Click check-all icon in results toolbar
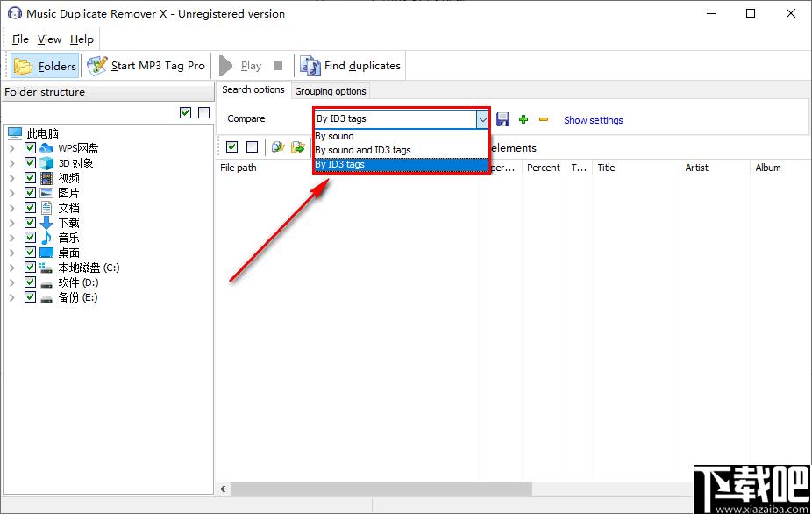812x514 pixels. click(x=232, y=147)
